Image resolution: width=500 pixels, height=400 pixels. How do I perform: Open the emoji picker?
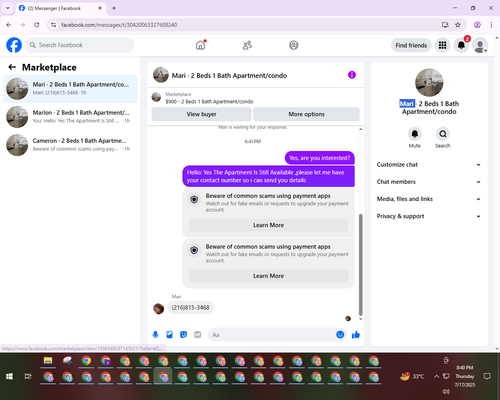click(x=340, y=335)
